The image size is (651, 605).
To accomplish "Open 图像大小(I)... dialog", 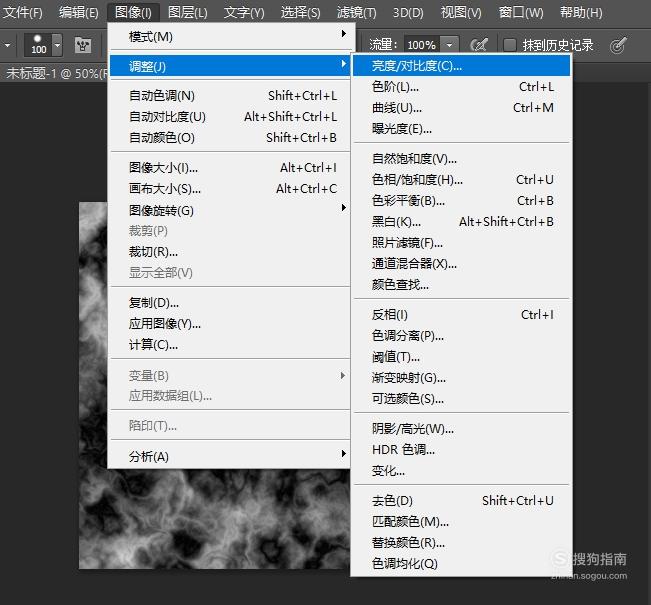I will (230, 168).
